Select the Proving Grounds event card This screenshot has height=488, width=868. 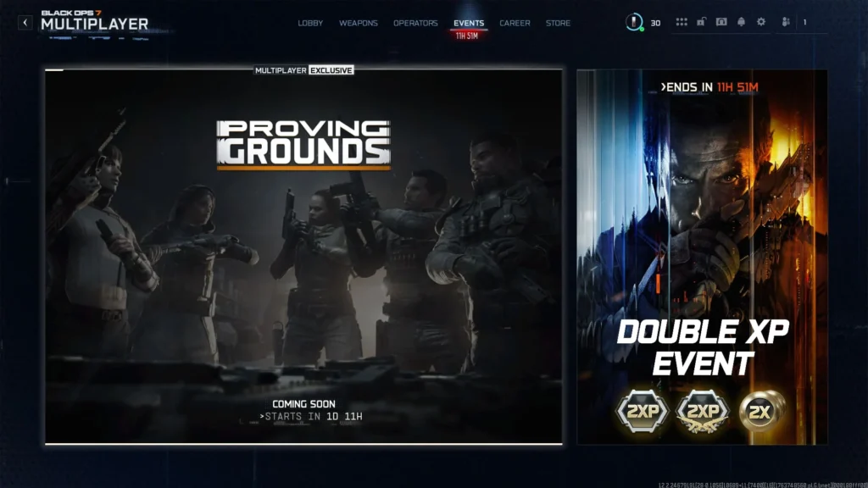pyautogui.click(x=301, y=254)
